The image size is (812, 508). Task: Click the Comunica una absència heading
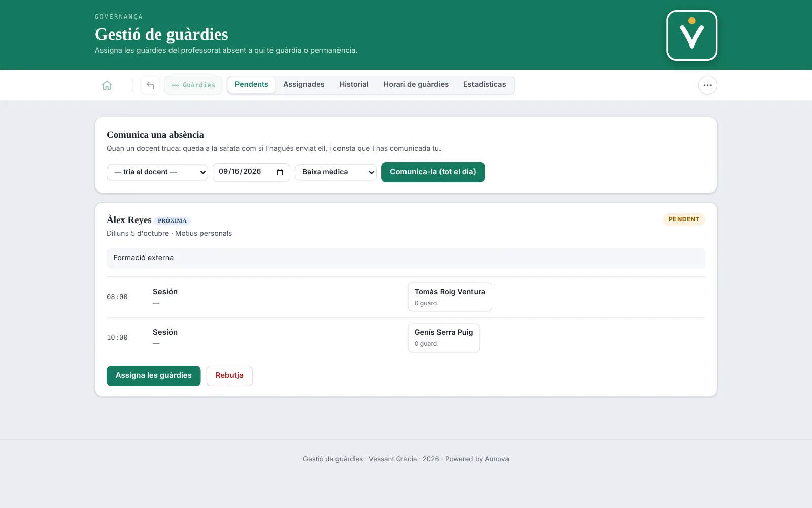coord(155,135)
